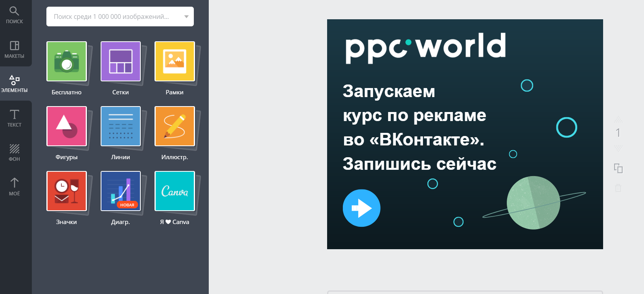
Task: Open the Моё uploads tab
Action: coord(14,186)
